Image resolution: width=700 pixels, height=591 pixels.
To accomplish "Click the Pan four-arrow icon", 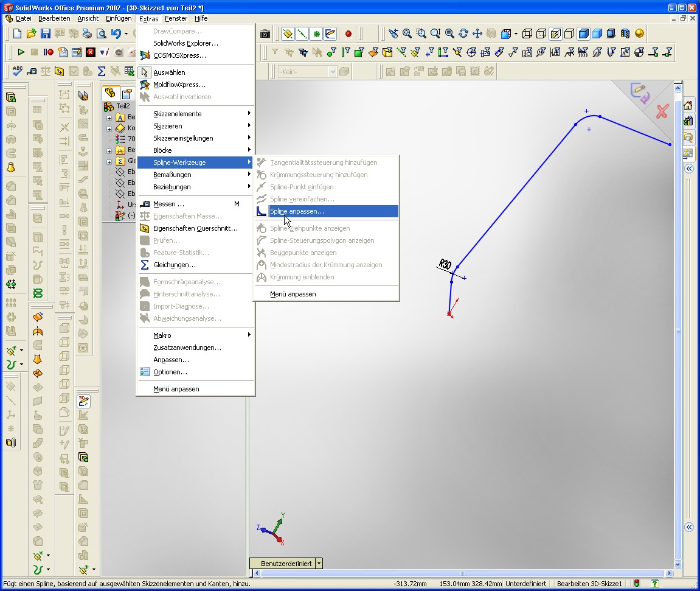I will (477, 33).
